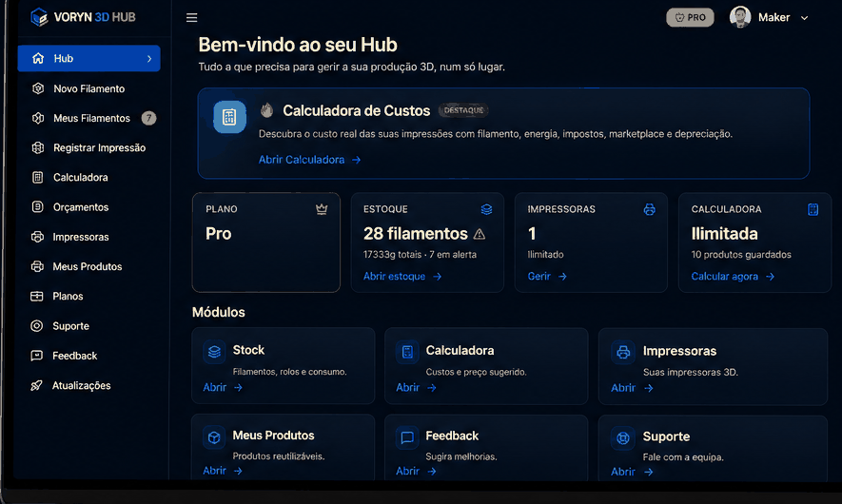Screen dimensions: 842x504
Task: Open Orçamentos in the sidebar
Action: (x=81, y=207)
